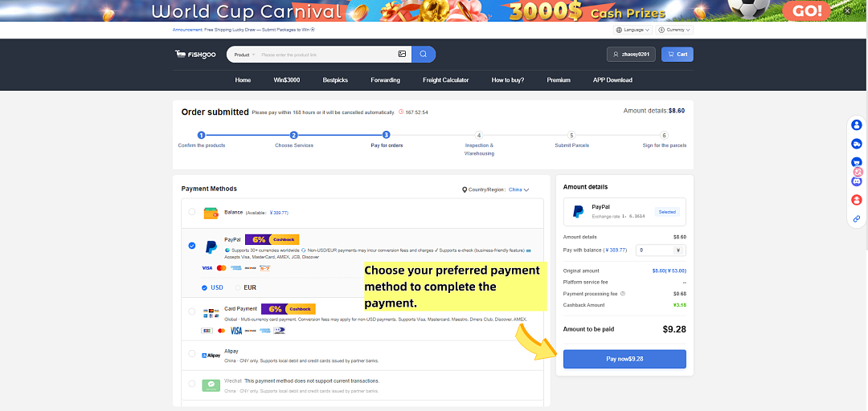
Task: Open the Premium menu item
Action: 559,80
